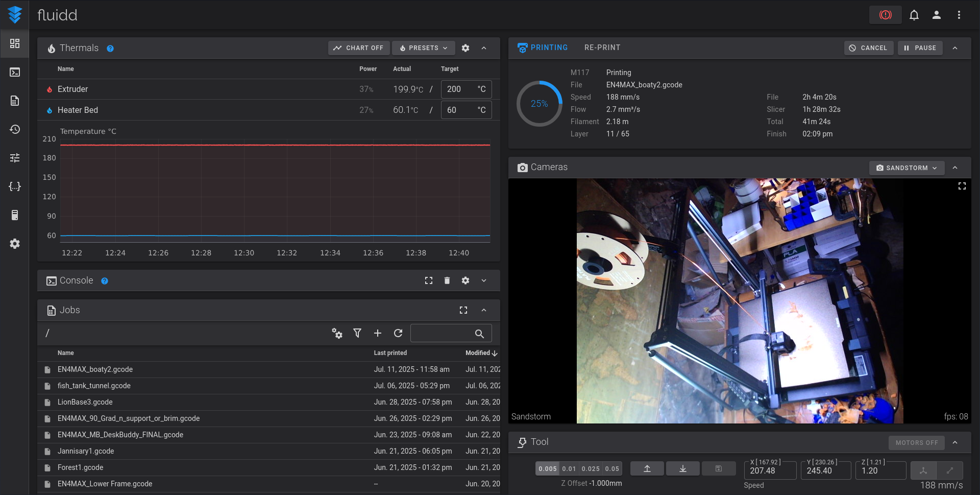Collapse the Jobs panel
This screenshot has height=495, width=980.
click(484, 310)
